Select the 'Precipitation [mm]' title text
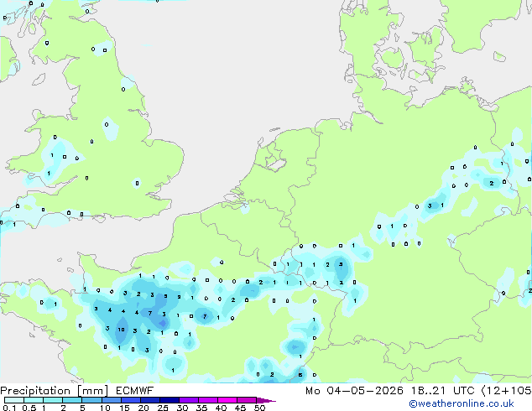The image size is (532, 411). click(55, 391)
